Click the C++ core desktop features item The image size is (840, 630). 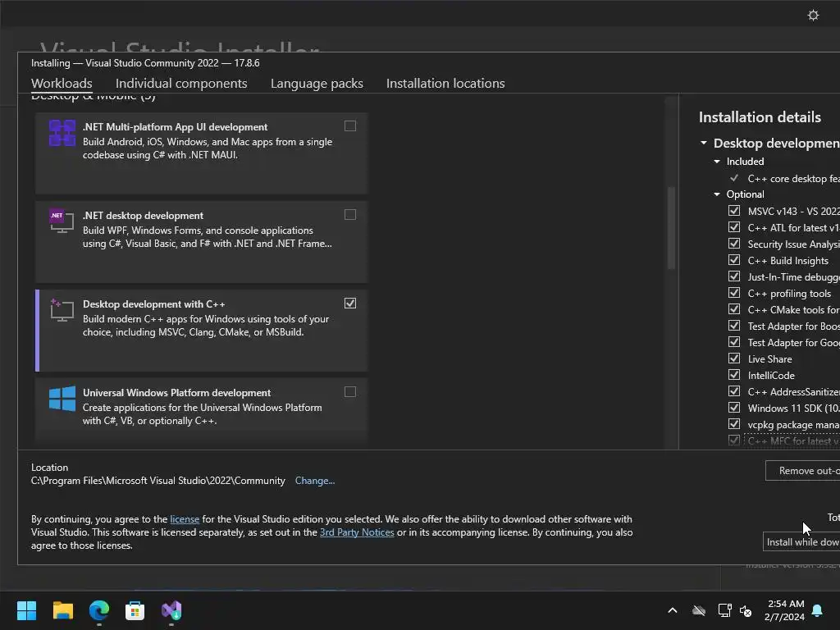[793, 178]
